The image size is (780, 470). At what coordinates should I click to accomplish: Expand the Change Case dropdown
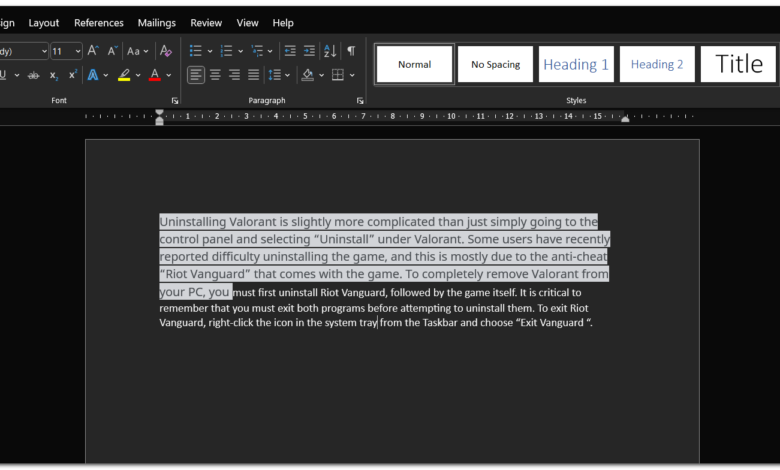137,50
